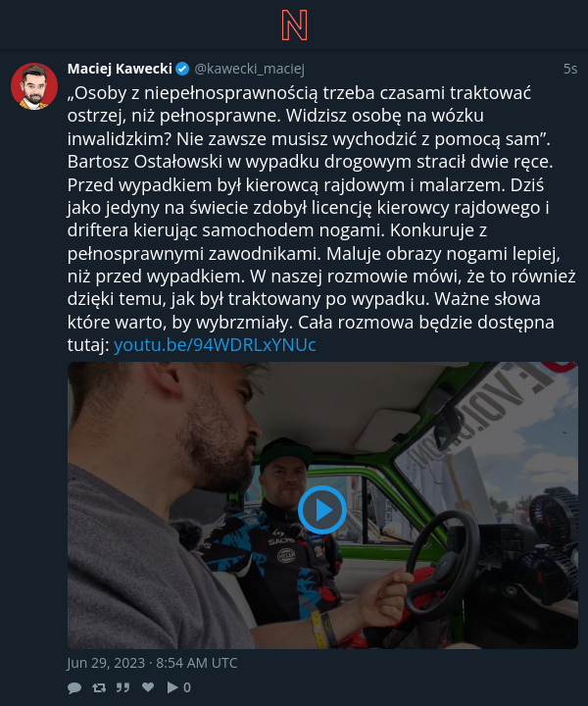The image size is (588, 706).
Task: Click the comment bubble reply icon
Action: tap(74, 687)
